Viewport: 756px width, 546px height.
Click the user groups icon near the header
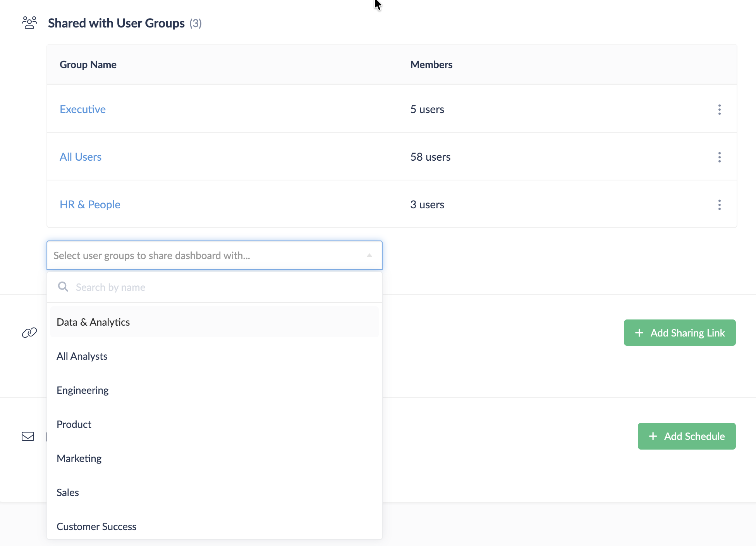[x=29, y=22]
